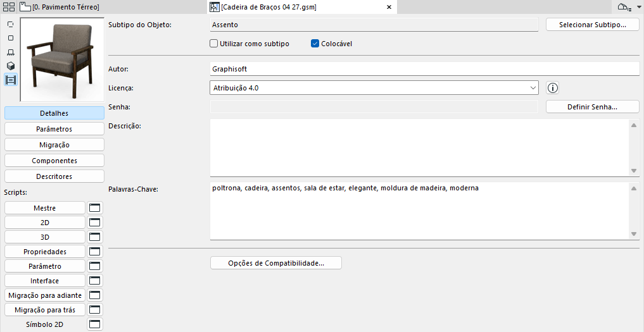
Task: Open the Descritores section
Action: pyautogui.click(x=54, y=176)
